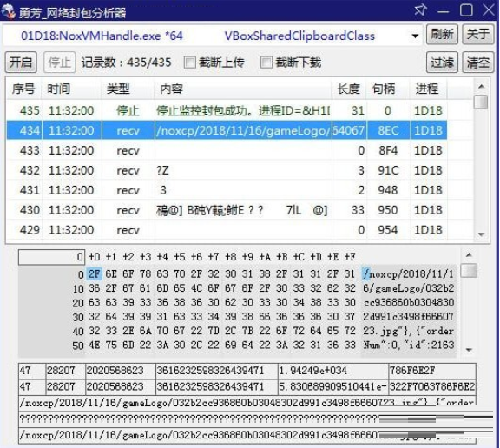Select packet row 433
This screenshot has width=500, height=448.
227,150
